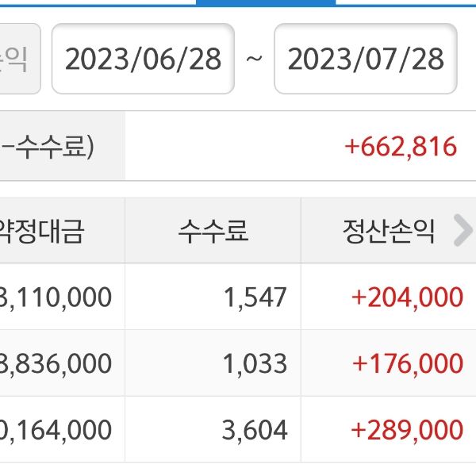Select the 정산손익 column header
This screenshot has height=476, width=476.
[x=387, y=231]
